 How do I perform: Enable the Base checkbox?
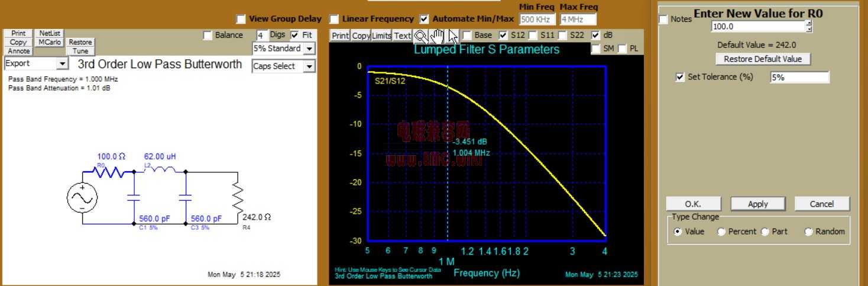pyautogui.click(x=467, y=36)
